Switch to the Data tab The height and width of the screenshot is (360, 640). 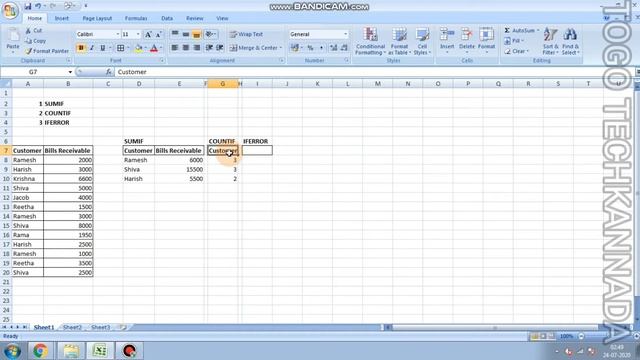pyautogui.click(x=167, y=18)
